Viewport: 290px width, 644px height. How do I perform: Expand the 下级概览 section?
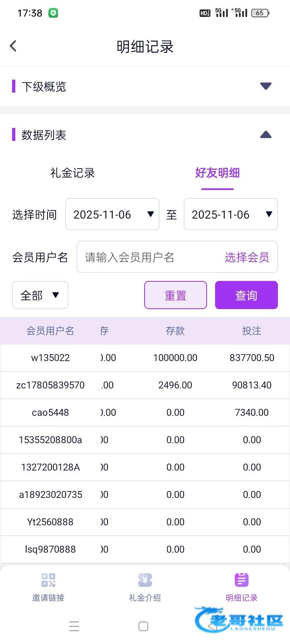pos(266,86)
